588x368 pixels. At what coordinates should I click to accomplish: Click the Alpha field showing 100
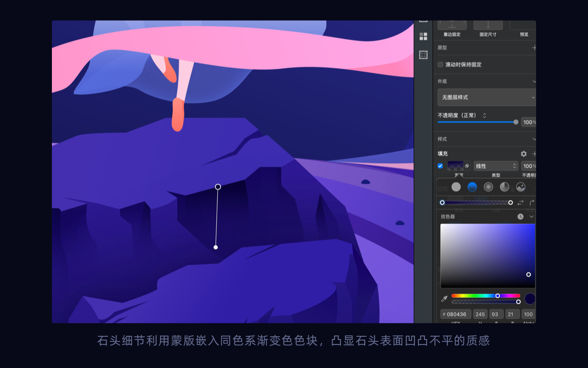pyautogui.click(x=528, y=314)
